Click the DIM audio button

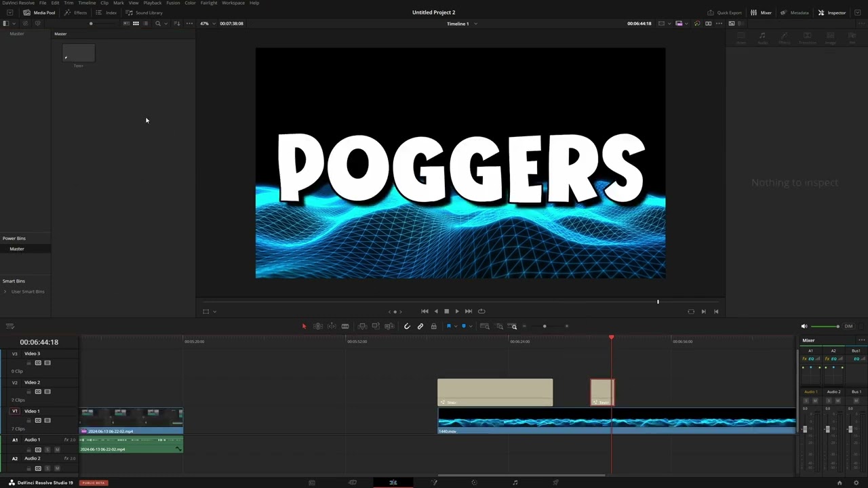click(848, 326)
